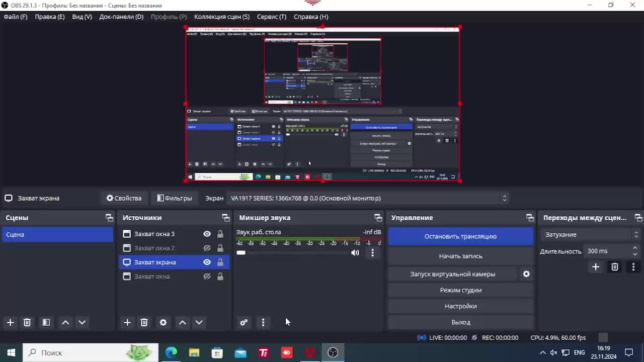Add a transition with plus icon

click(596, 267)
